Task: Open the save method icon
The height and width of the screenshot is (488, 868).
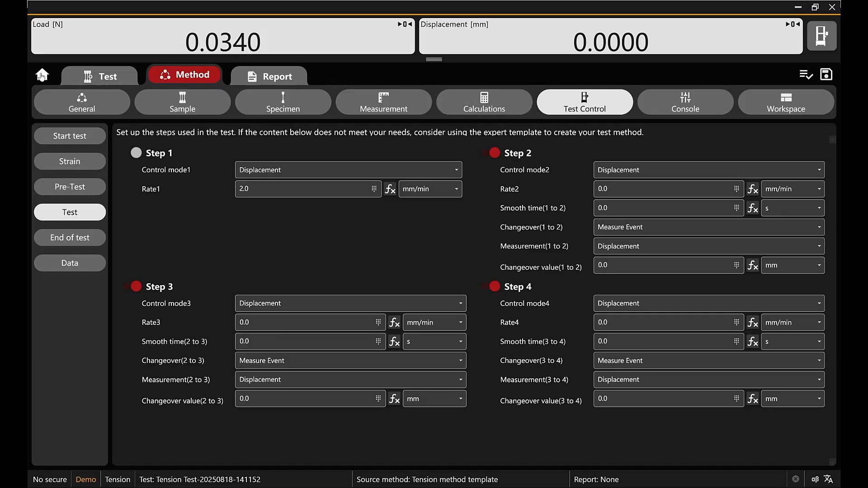Action: pyautogui.click(x=826, y=74)
